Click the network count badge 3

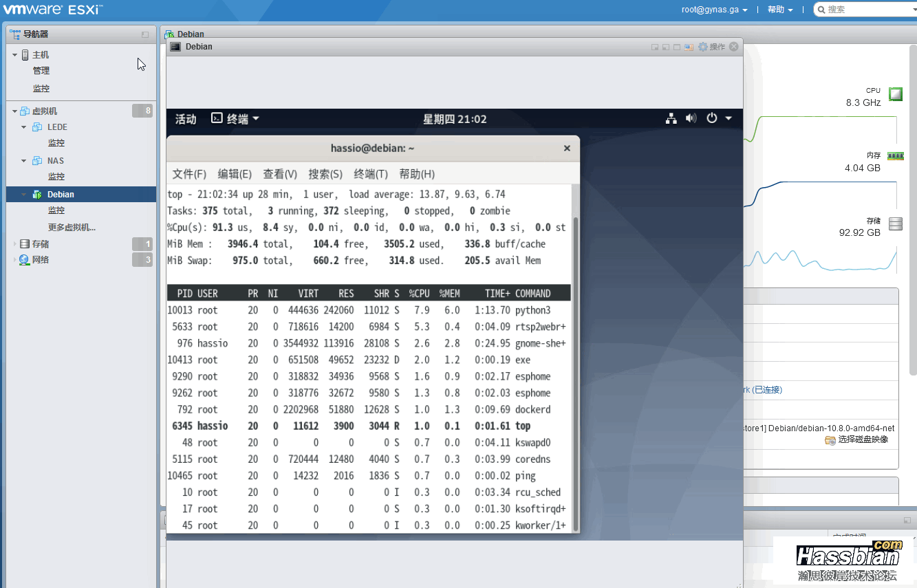pyautogui.click(x=142, y=260)
